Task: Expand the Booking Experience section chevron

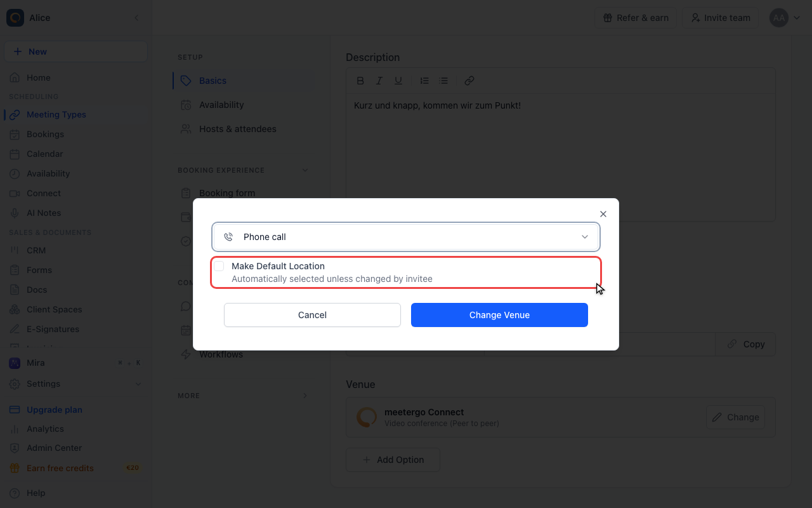Action: [305, 170]
